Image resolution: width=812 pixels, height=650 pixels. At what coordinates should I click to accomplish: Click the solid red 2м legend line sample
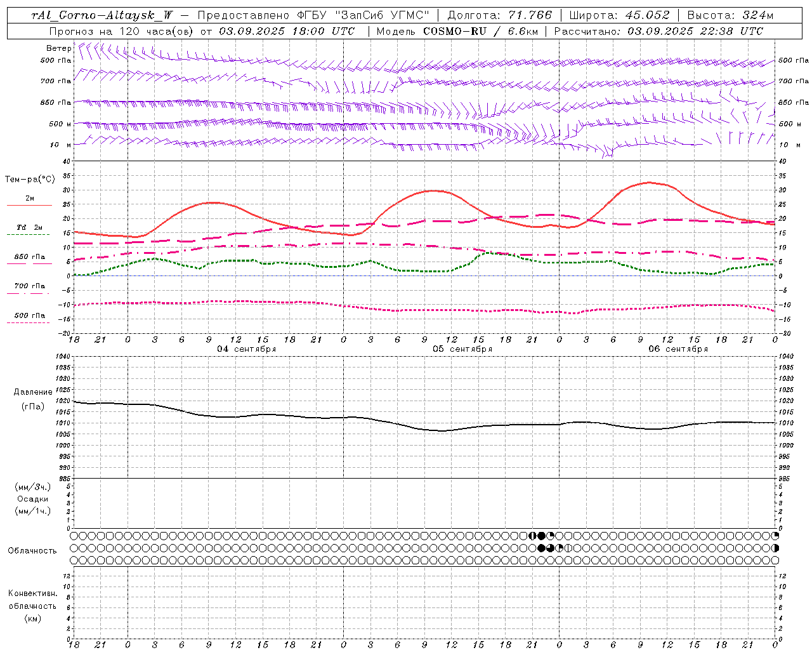pyautogui.click(x=29, y=206)
